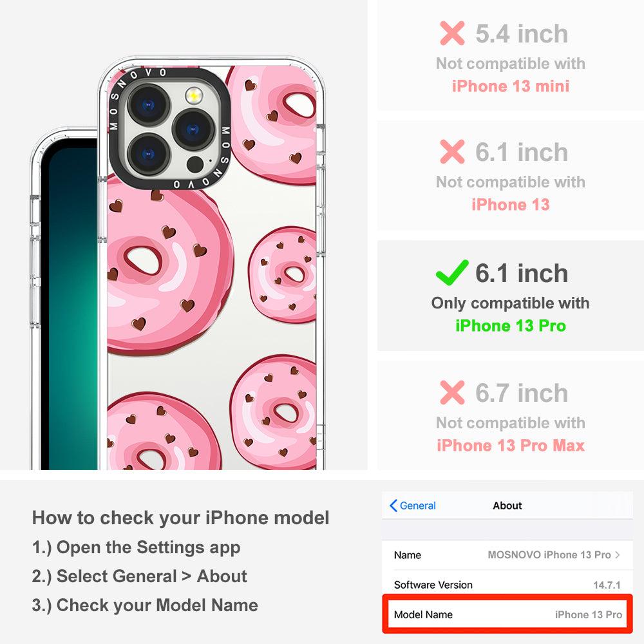Go back to General settings
The width and height of the screenshot is (644, 644).
point(413,506)
